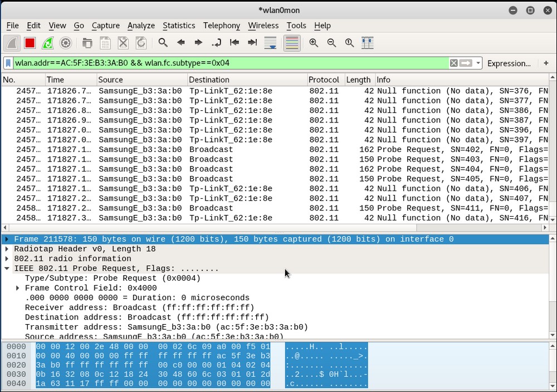Select the Null function packet SN=376
The image size is (557, 392).
point(275,91)
